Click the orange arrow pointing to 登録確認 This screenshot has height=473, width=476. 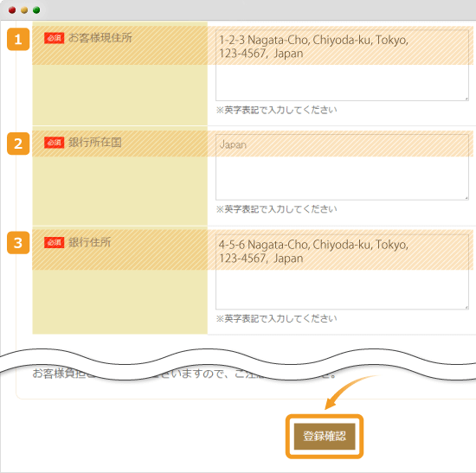pyautogui.click(x=349, y=392)
